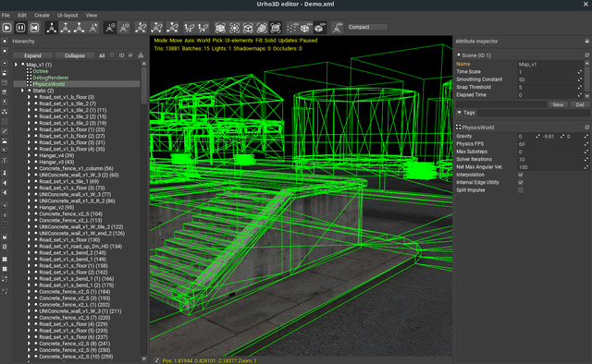Select the point fill mode dots icon
Screen dimensions: 592x364
tap(291, 28)
